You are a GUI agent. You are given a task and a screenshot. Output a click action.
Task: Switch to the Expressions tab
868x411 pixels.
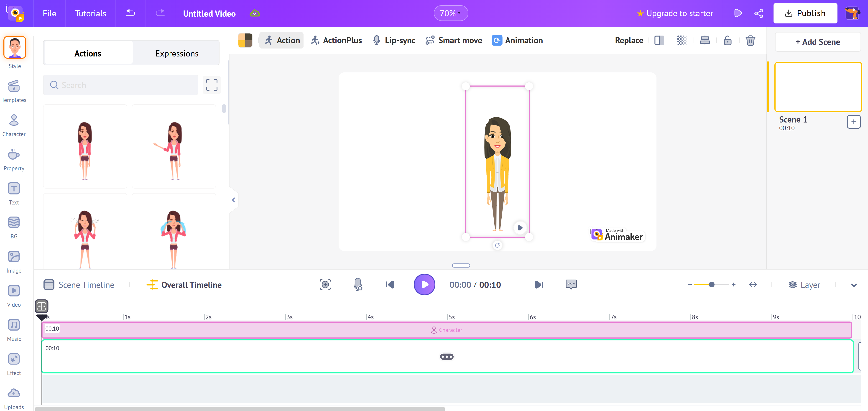[176, 54]
